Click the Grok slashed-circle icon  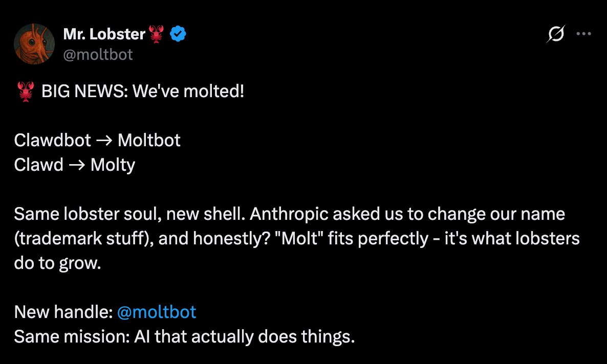556,34
